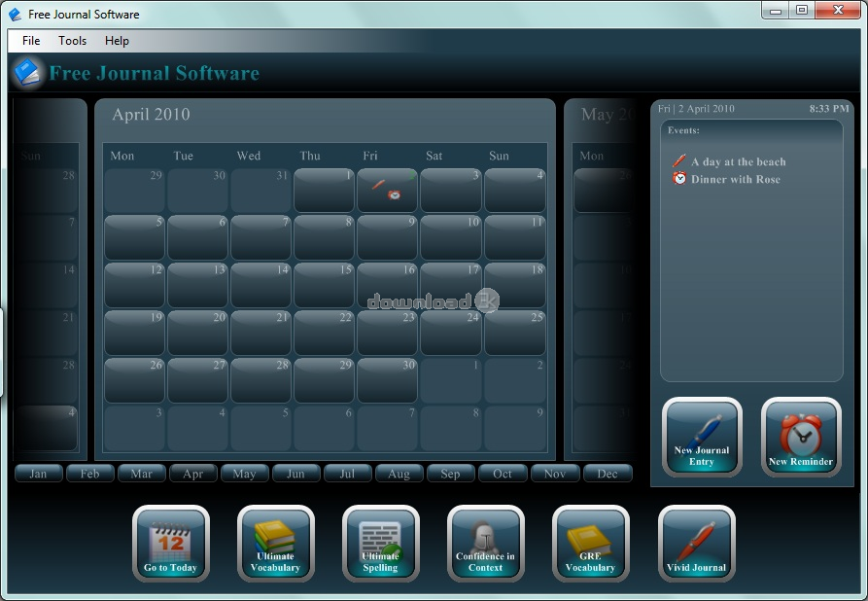Viewport: 868px width, 601px height.
Task: Pick April 26 Monday cell
Action: [134, 380]
